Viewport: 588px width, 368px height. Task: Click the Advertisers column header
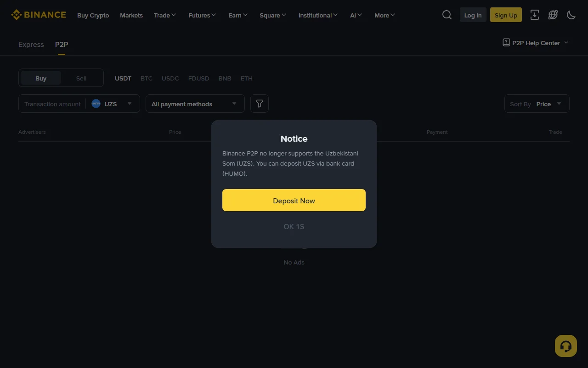pos(32,132)
